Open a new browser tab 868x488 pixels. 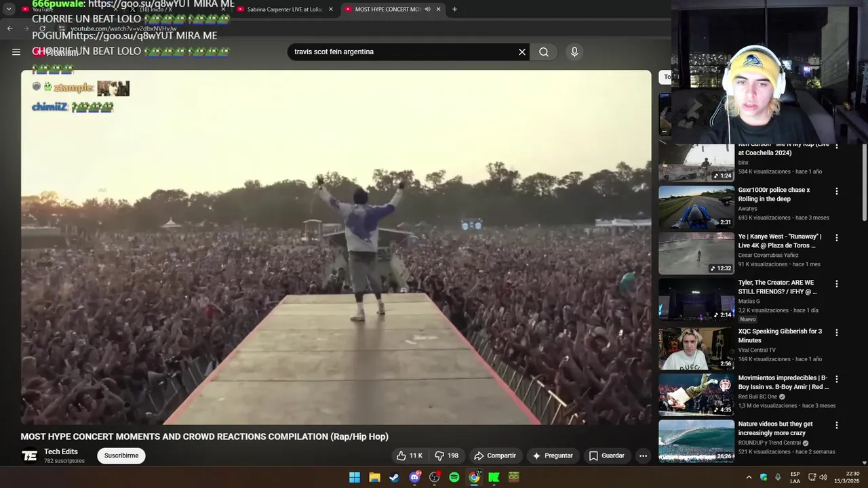pyautogui.click(x=454, y=9)
